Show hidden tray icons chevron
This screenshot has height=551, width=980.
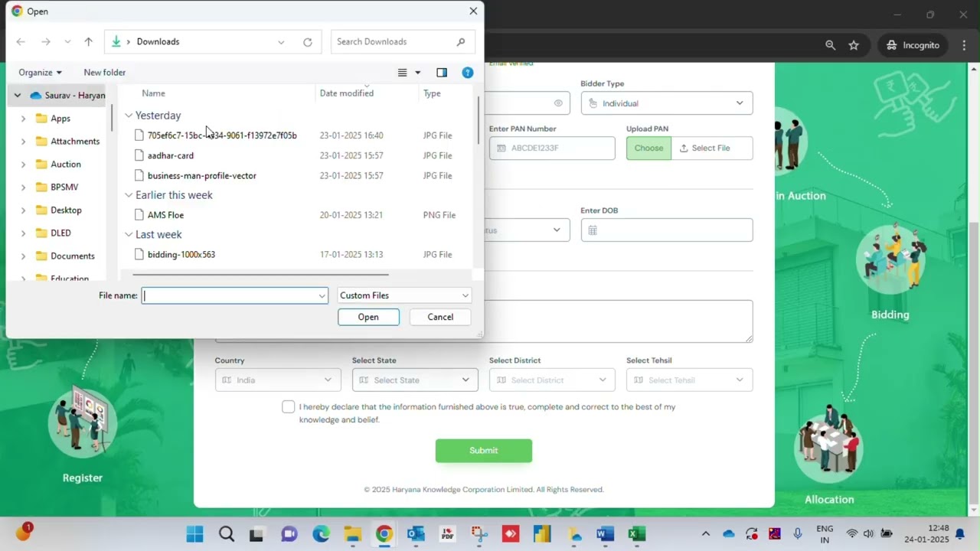click(x=706, y=534)
